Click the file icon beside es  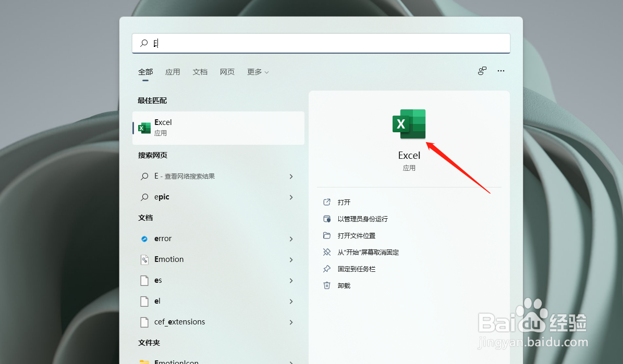[144, 280]
